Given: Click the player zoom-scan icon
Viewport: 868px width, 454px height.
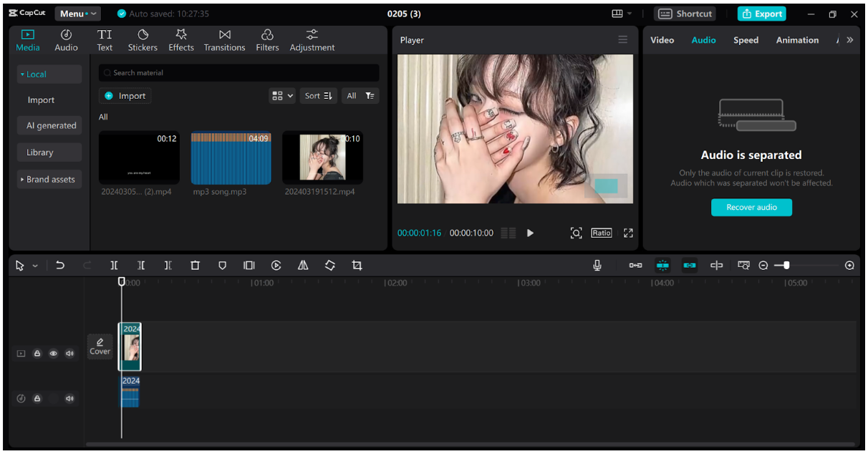Looking at the screenshot, I should point(576,233).
